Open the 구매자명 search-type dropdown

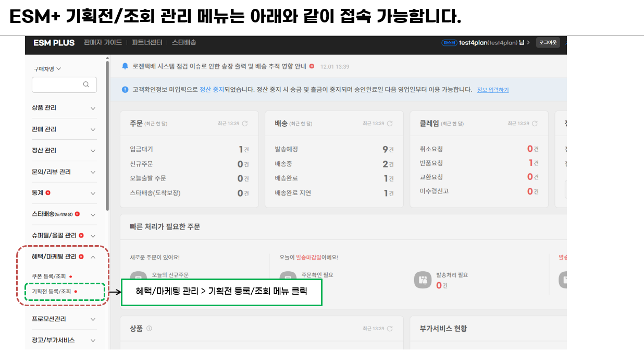(x=47, y=69)
